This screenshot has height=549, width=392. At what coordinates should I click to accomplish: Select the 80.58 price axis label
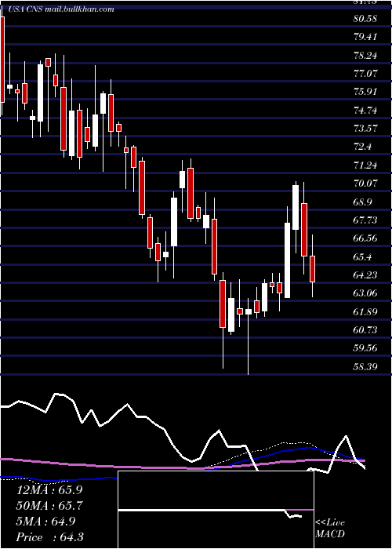coord(365,19)
